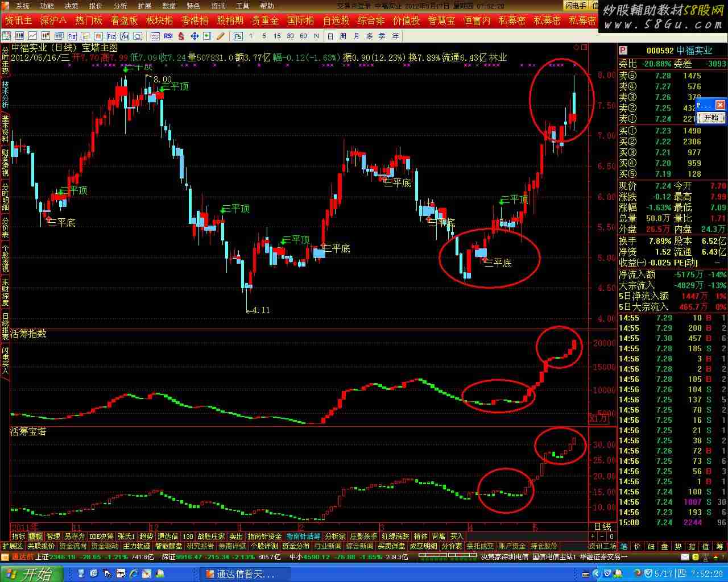Click the RSI indicator toolbar icon
Screen dimensions: 728x582
(168, 36)
